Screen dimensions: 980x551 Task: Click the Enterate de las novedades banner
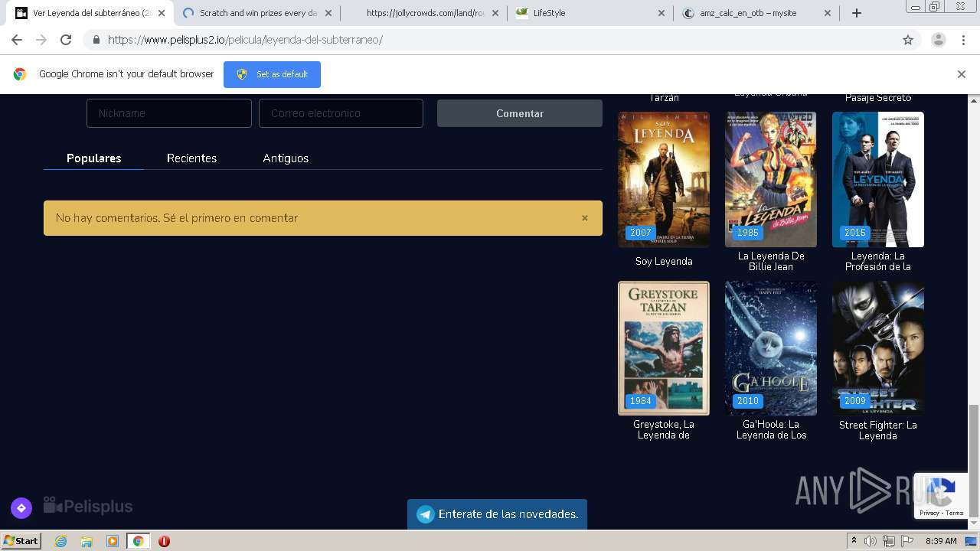497,514
